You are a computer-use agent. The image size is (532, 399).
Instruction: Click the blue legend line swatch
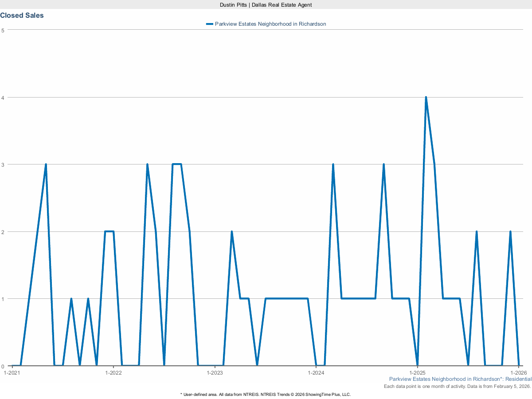coord(209,24)
